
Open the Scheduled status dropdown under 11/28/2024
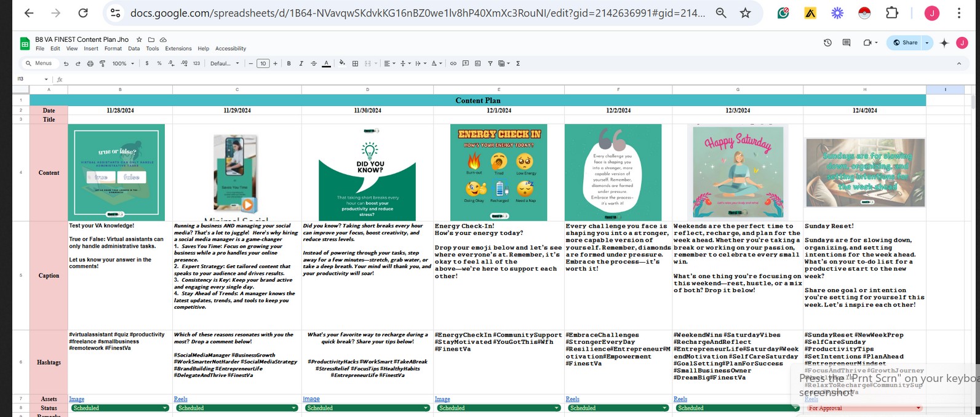coord(120,408)
